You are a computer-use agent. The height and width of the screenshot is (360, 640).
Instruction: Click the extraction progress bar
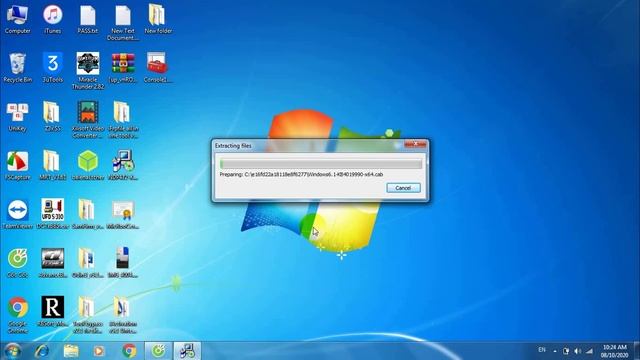click(321, 164)
